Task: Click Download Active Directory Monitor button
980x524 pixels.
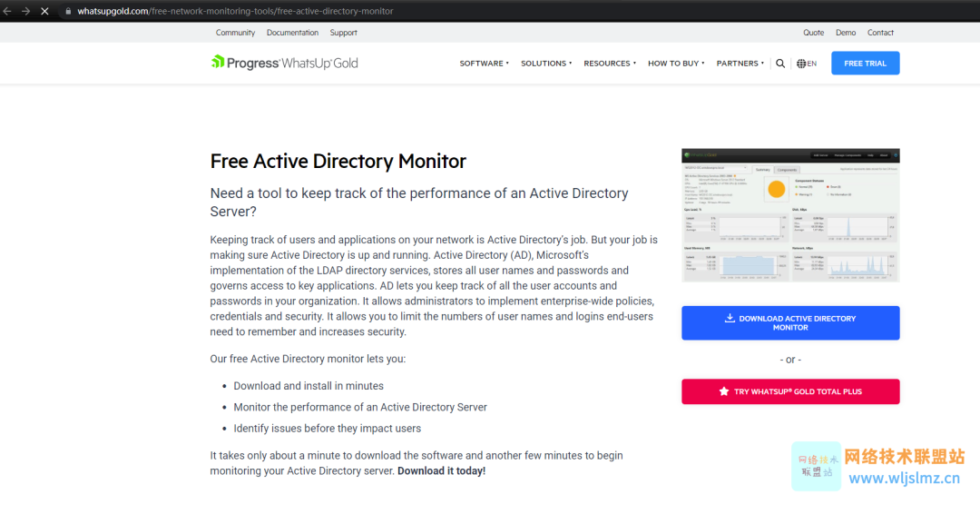Action: click(790, 322)
